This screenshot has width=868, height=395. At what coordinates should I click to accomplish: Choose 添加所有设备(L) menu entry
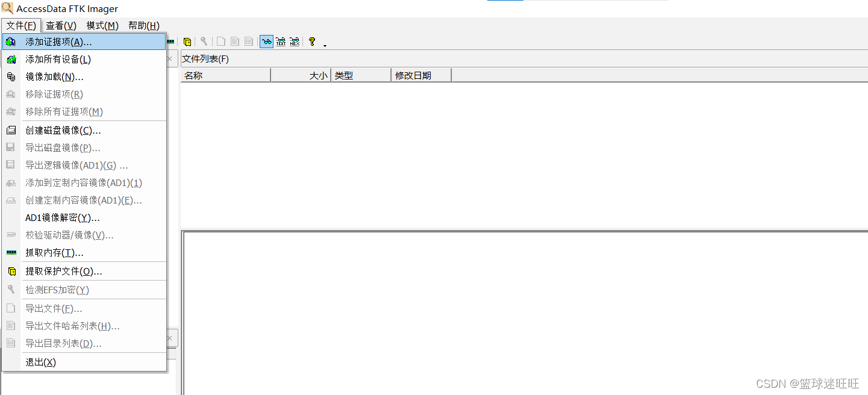click(x=84, y=59)
